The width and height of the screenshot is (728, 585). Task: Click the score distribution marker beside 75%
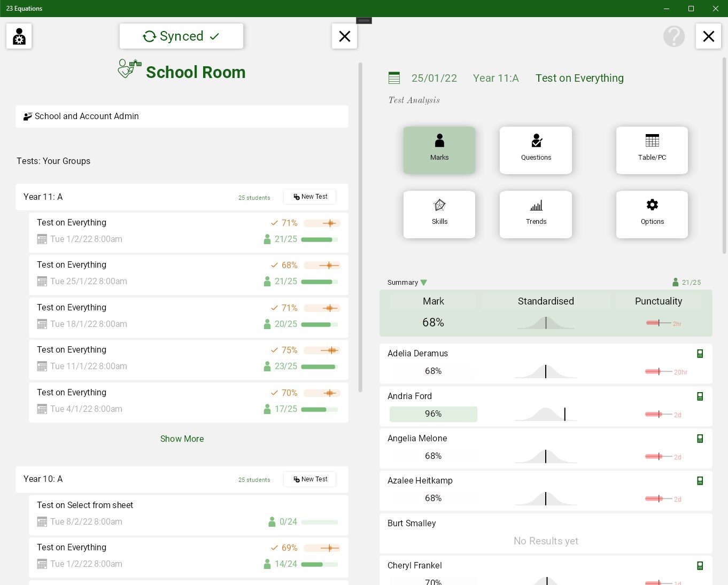click(x=322, y=350)
